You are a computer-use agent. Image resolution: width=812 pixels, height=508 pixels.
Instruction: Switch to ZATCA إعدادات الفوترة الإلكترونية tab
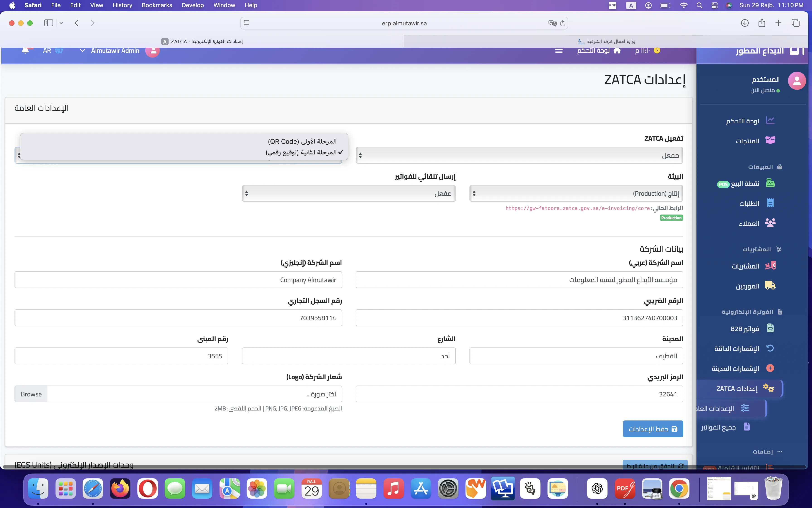point(202,41)
